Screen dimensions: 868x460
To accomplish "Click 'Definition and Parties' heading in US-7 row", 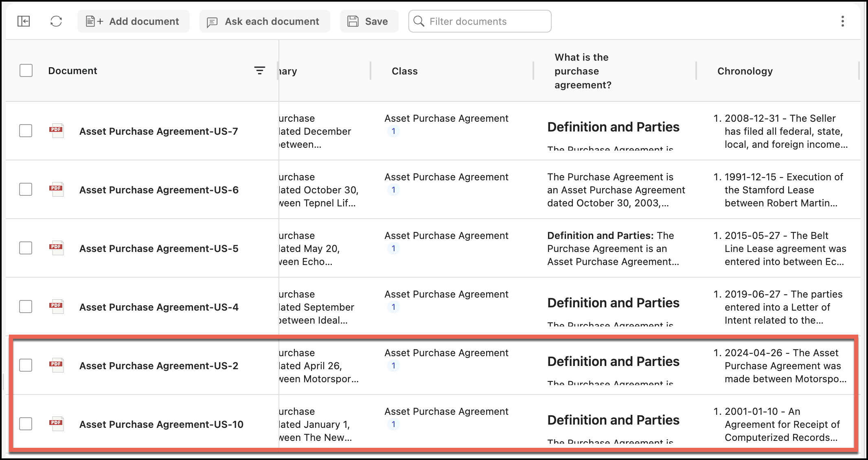I will (613, 127).
